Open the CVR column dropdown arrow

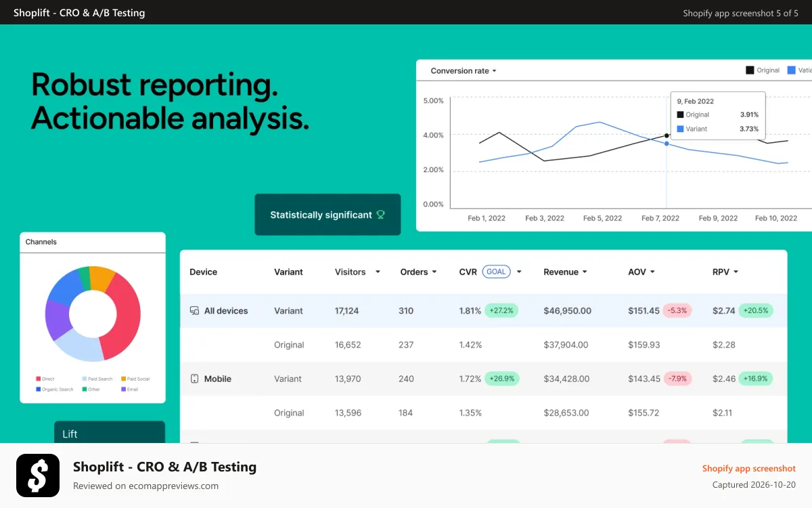coord(519,272)
